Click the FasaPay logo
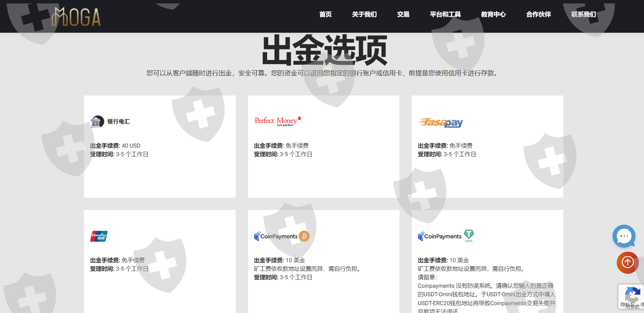644x313 pixels. click(x=441, y=122)
